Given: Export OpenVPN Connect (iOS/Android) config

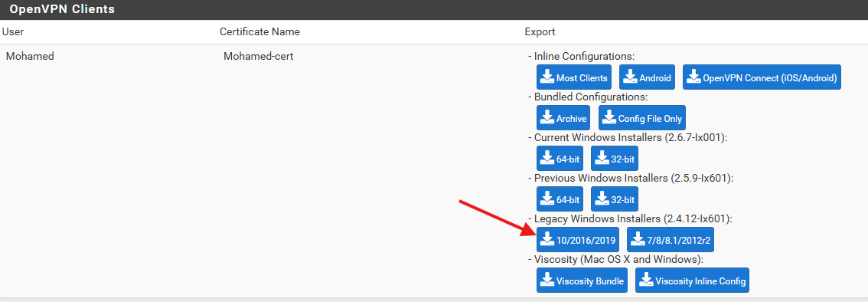Looking at the screenshot, I should point(762,77).
